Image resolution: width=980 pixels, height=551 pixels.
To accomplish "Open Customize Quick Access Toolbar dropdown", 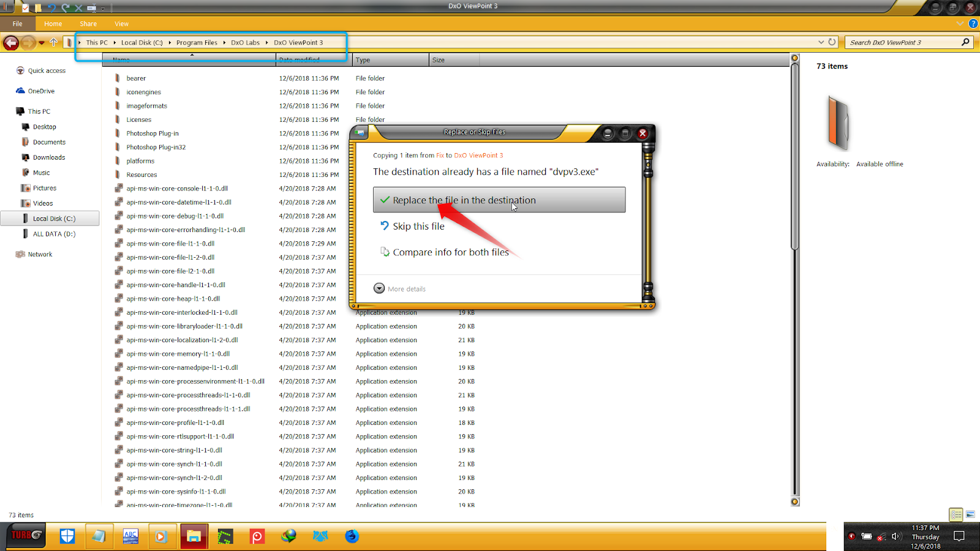I will (103, 9).
